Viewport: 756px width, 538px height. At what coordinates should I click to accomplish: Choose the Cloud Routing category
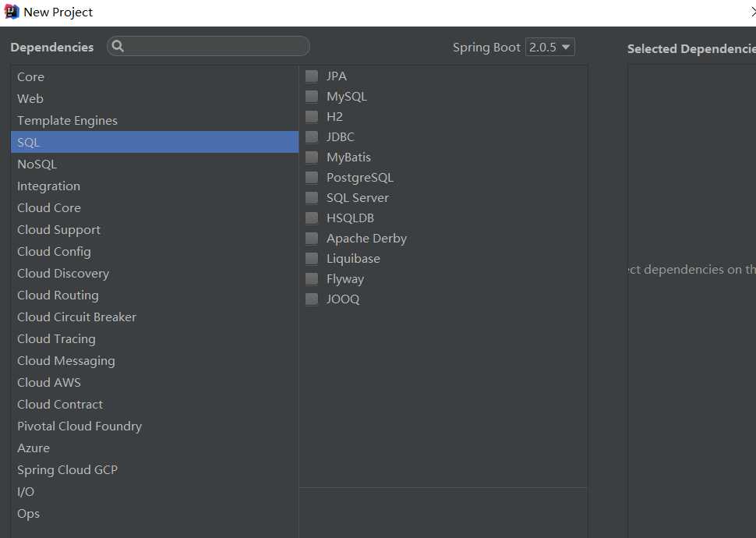pos(155,296)
